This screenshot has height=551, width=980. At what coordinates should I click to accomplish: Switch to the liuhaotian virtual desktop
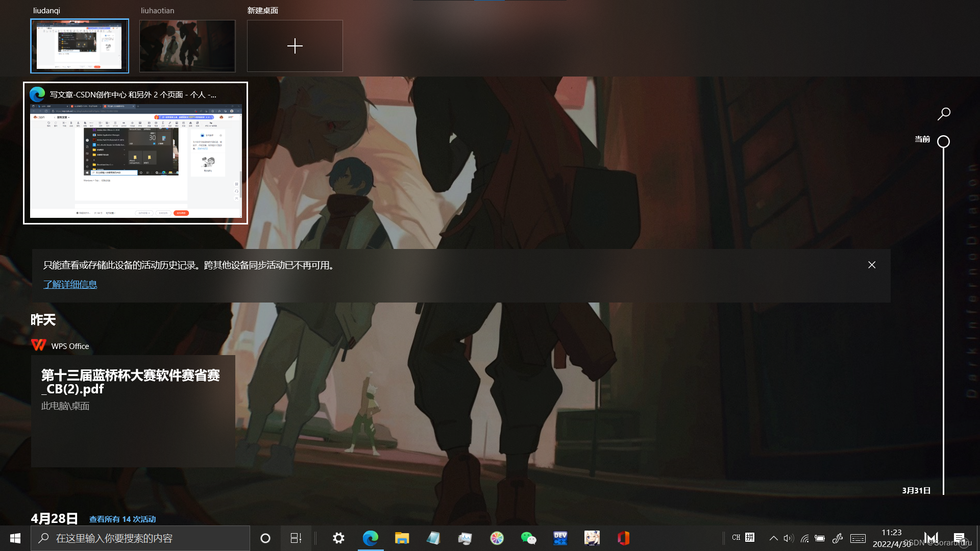pos(187,46)
